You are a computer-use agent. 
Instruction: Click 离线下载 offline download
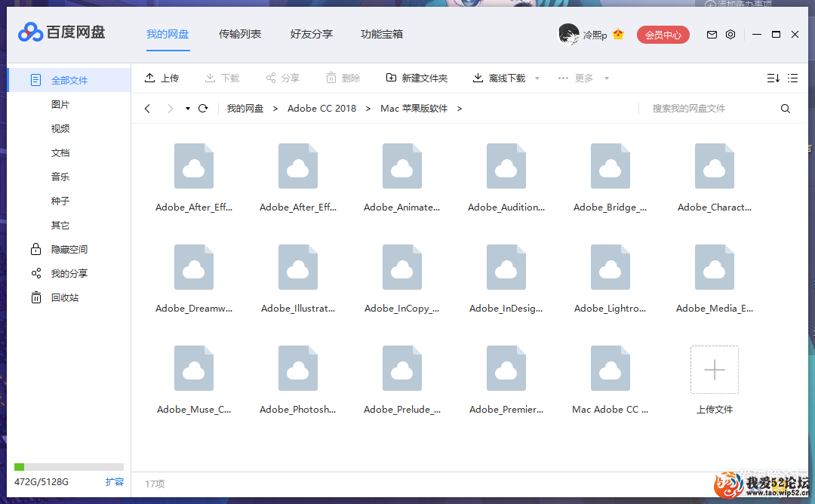(x=499, y=78)
